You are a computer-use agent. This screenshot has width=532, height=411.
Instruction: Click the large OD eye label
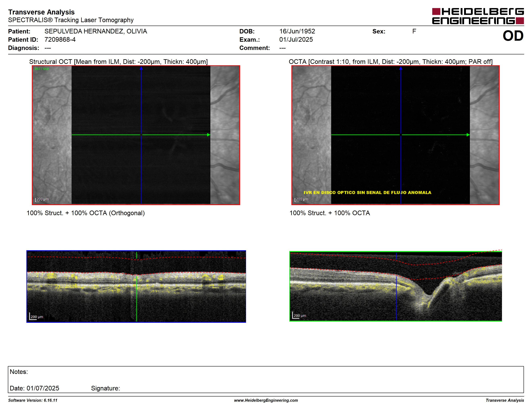(513, 36)
